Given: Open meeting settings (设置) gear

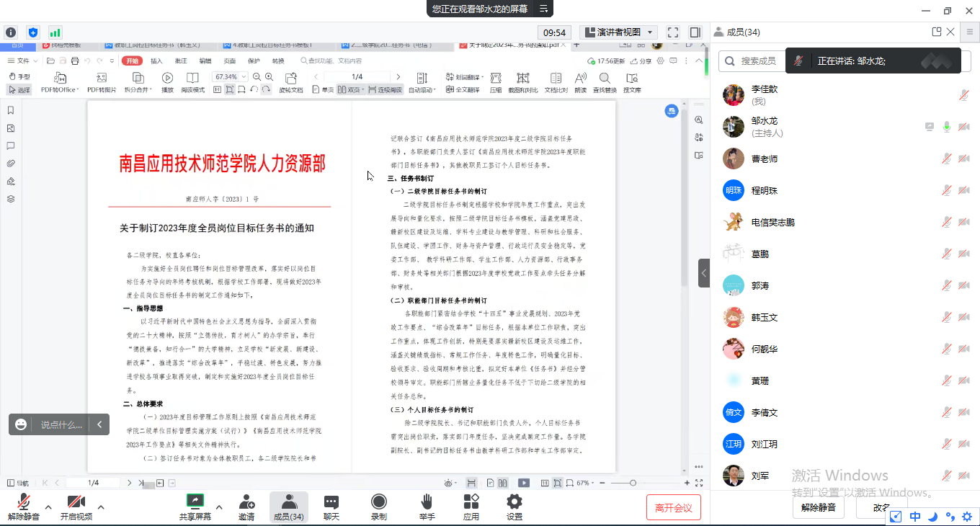Looking at the screenshot, I should pos(514,507).
